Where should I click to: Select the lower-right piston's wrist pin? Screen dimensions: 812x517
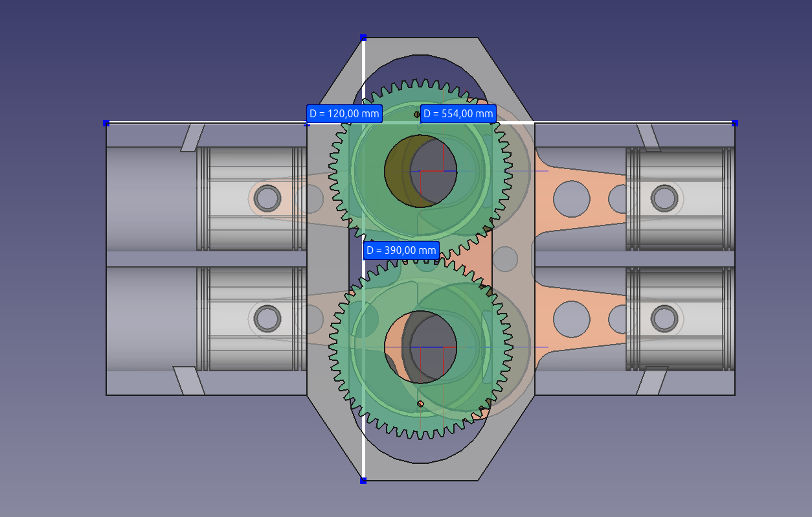tap(664, 318)
